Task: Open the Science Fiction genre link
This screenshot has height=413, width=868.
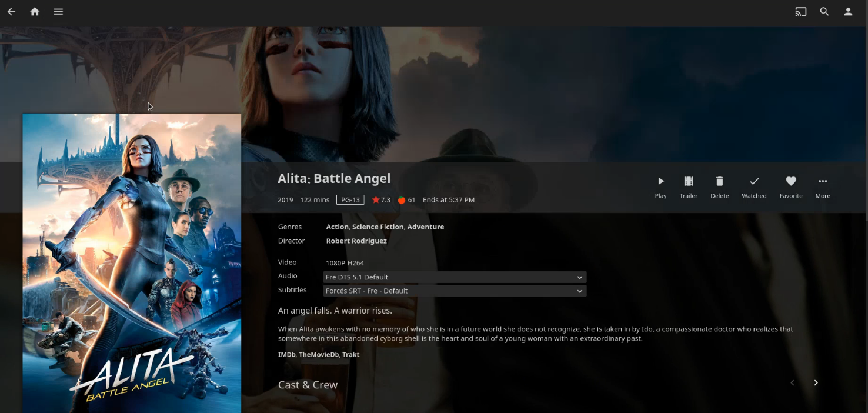Action: click(378, 227)
